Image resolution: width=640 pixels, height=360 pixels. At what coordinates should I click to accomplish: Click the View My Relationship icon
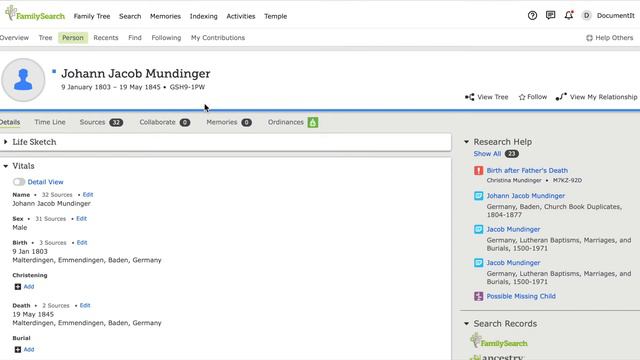pos(561,97)
